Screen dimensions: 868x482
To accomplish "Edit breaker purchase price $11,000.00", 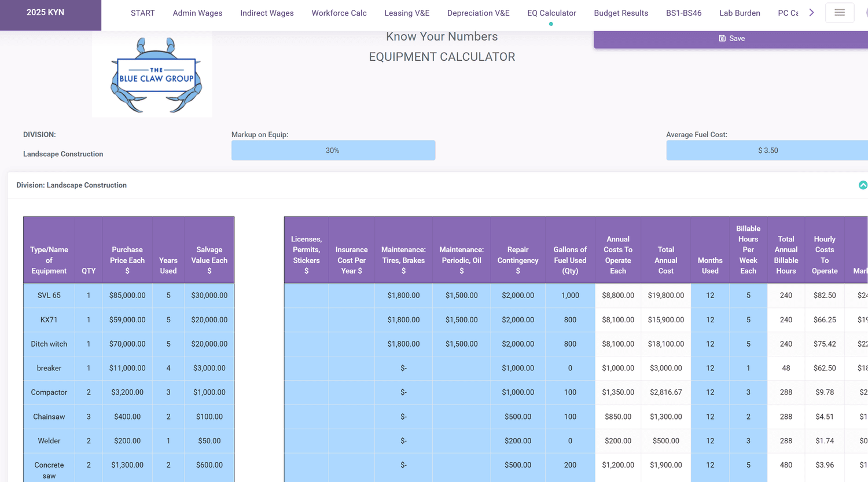I will [x=127, y=369].
